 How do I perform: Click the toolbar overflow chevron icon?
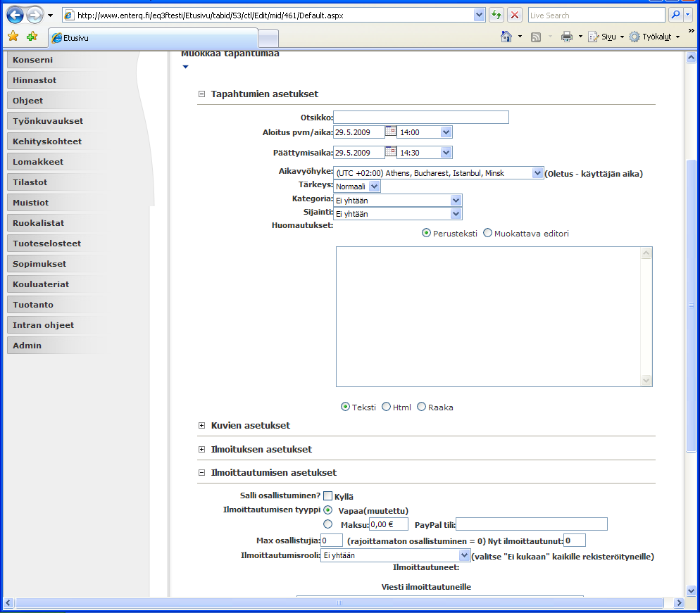(691, 31)
